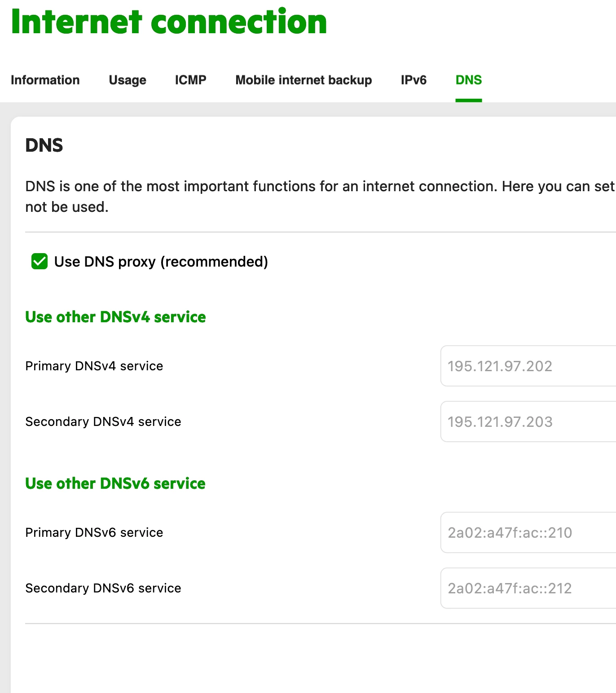Viewport: 616px width, 693px height.
Task: Click the Secondary DNSv6 field showing 2a02:a47f:ac::212
Action: [x=528, y=588]
